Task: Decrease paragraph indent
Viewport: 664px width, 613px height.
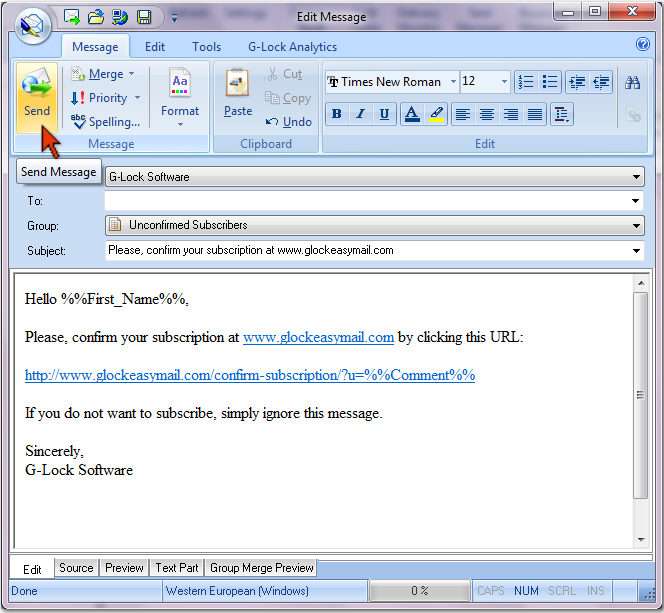Action: (x=601, y=82)
